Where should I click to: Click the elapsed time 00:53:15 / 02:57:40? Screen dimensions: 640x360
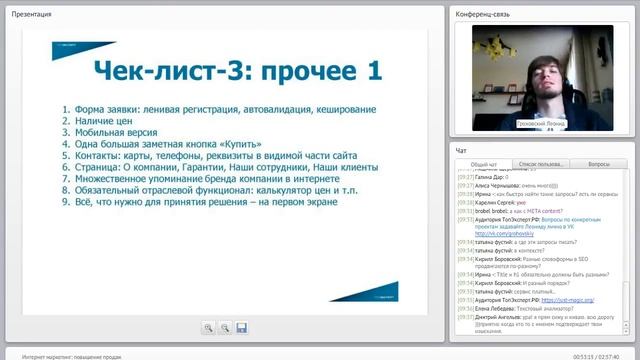click(x=596, y=357)
